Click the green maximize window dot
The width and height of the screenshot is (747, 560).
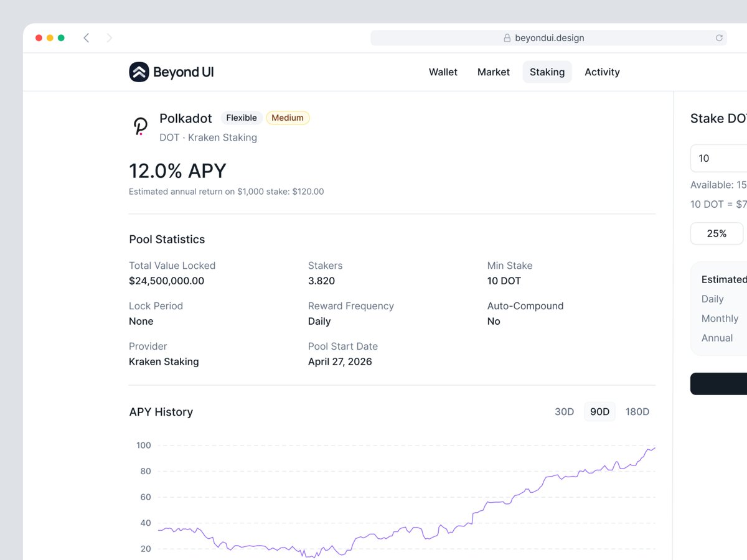[x=61, y=38]
